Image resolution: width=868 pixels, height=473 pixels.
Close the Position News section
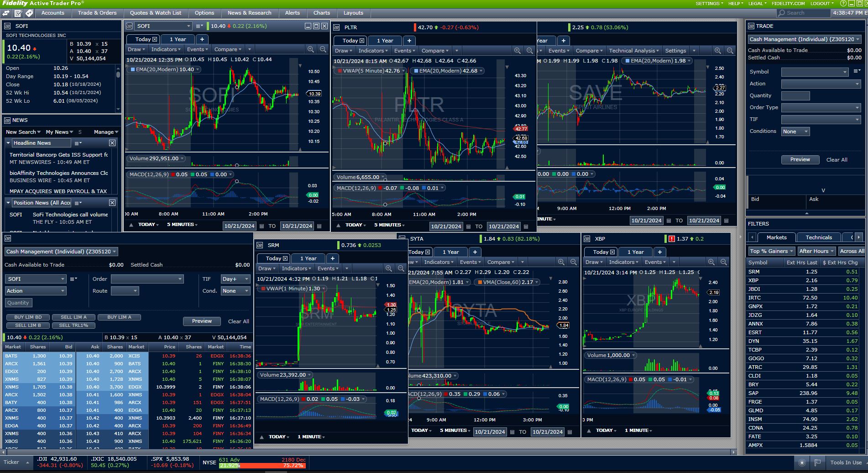(112, 203)
